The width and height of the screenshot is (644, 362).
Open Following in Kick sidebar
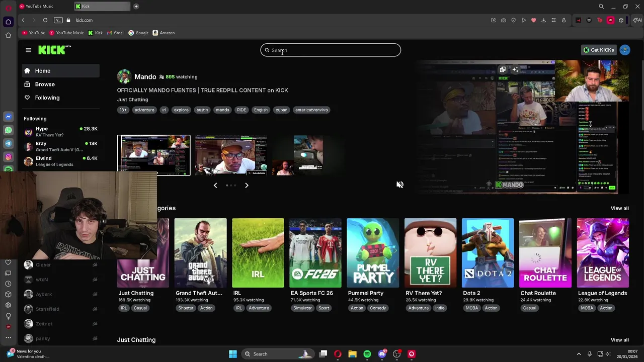pos(60,98)
